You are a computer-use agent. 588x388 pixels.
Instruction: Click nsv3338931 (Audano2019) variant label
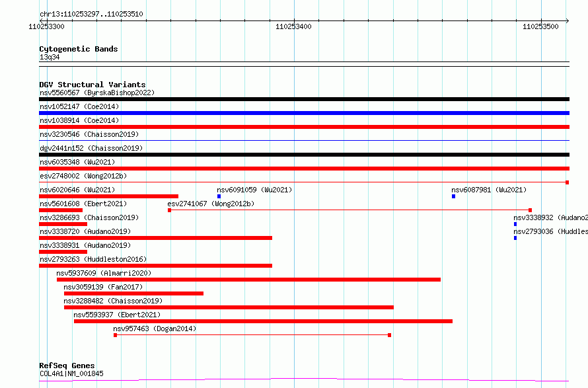coord(85,245)
